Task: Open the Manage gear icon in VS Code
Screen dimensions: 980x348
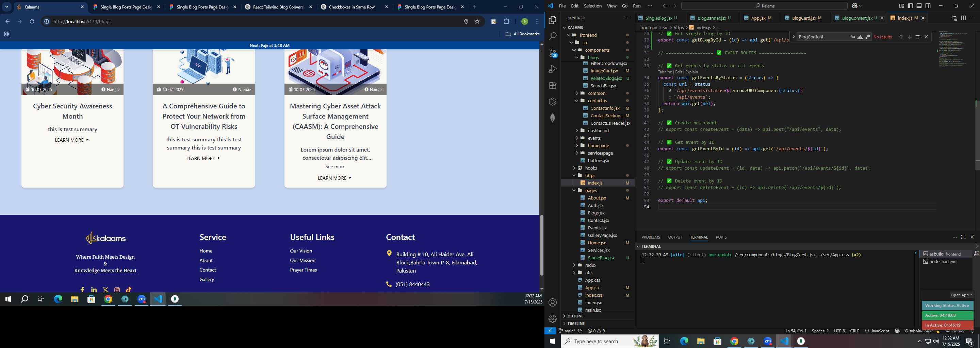Action: (552, 318)
